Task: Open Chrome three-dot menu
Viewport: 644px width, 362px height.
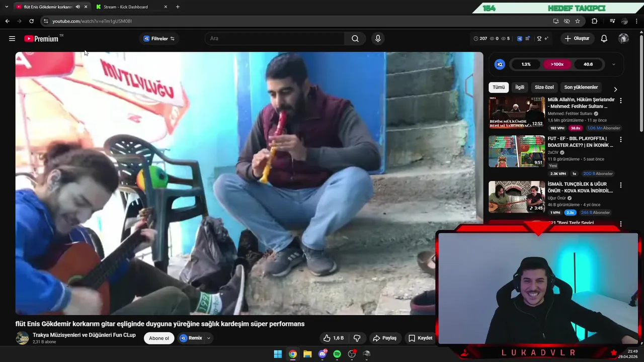Action: pyautogui.click(x=636, y=21)
